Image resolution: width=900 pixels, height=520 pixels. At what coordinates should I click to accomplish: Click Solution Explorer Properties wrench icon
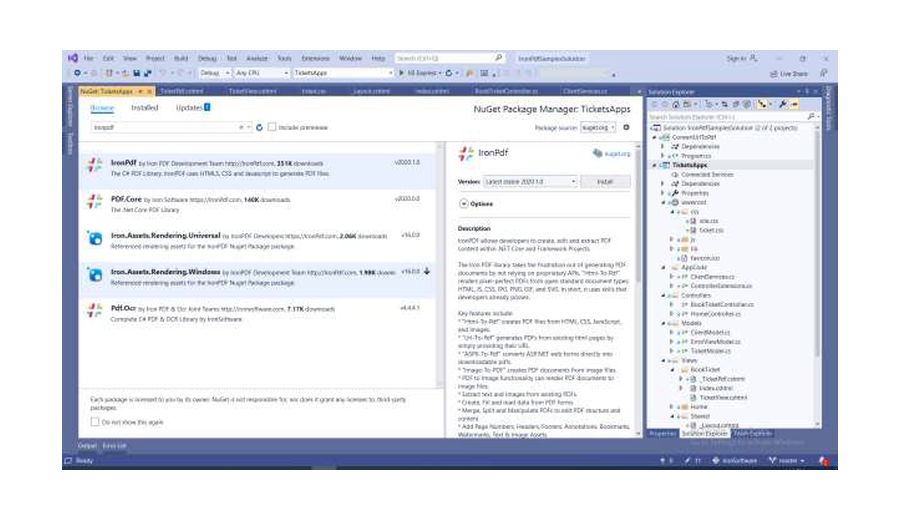point(783,104)
